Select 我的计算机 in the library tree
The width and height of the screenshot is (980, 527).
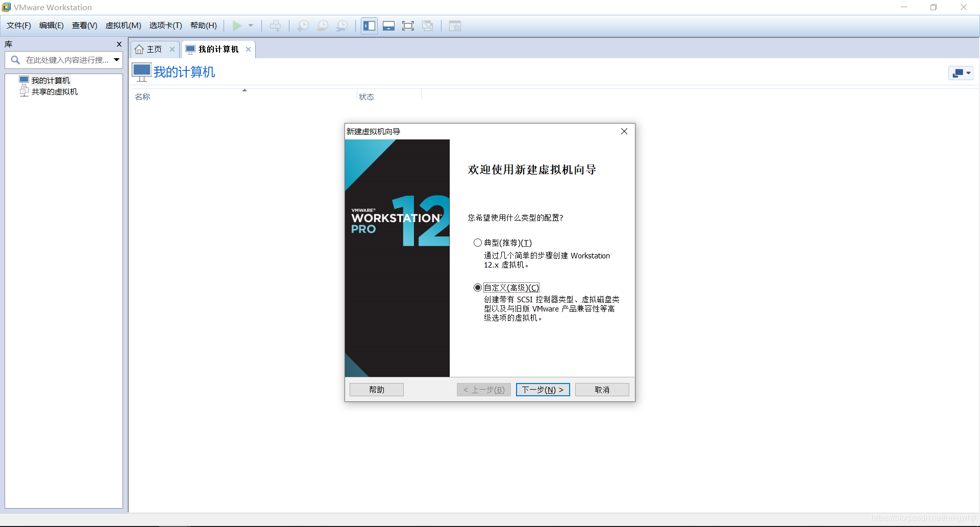pos(51,80)
